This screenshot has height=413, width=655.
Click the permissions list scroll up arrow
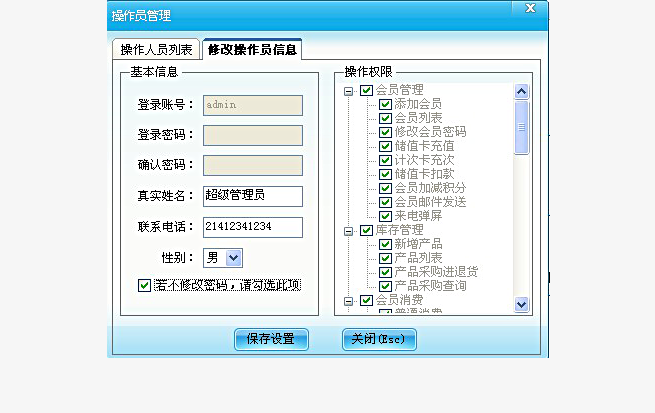click(x=521, y=91)
